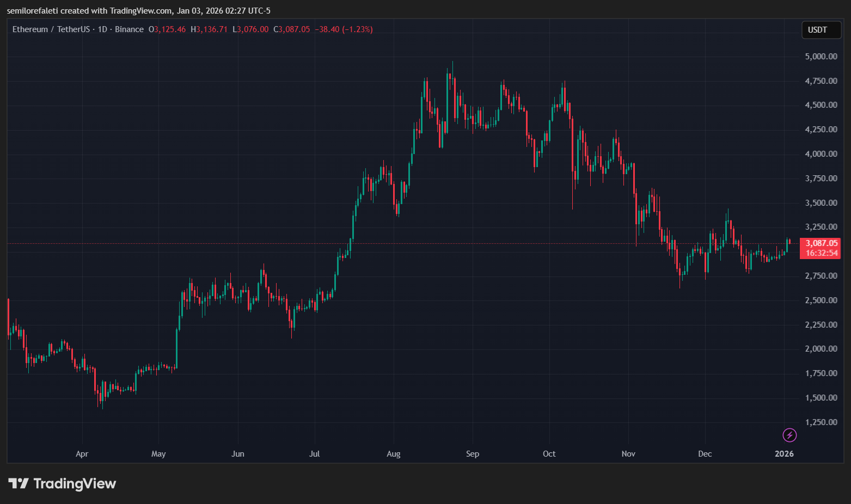
Task: Click the Dec label on the time axis
Action: (705, 453)
